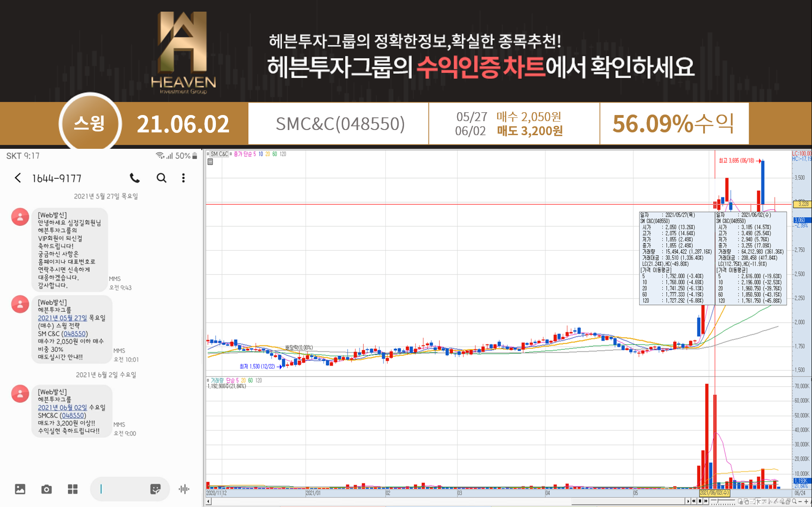This screenshot has width=812, height=507.
Task: Open the 2021년 05월 27일 date link
Action: point(62,318)
